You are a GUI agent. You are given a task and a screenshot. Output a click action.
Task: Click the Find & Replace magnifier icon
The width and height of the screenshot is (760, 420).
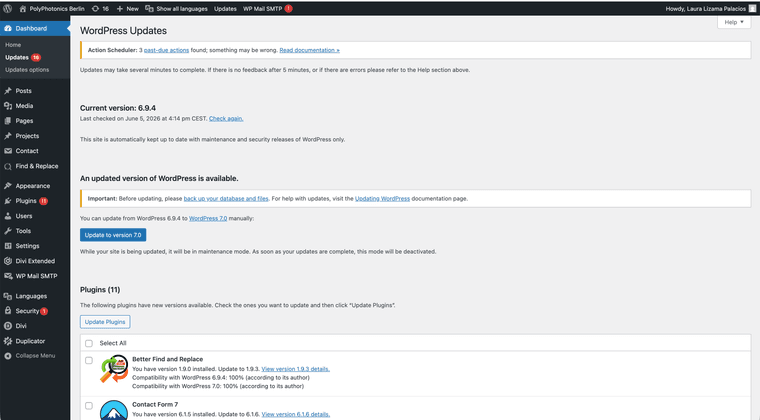(x=8, y=167)
